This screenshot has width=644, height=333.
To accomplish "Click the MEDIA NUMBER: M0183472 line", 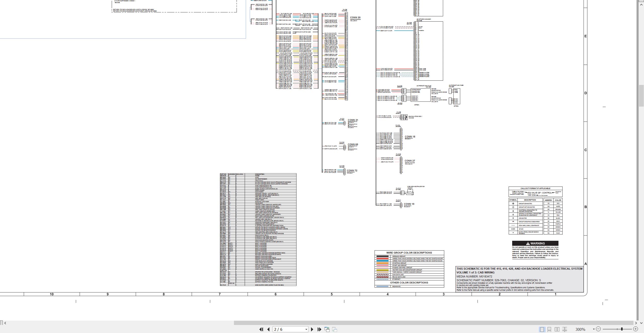I will tap(474, 276).
